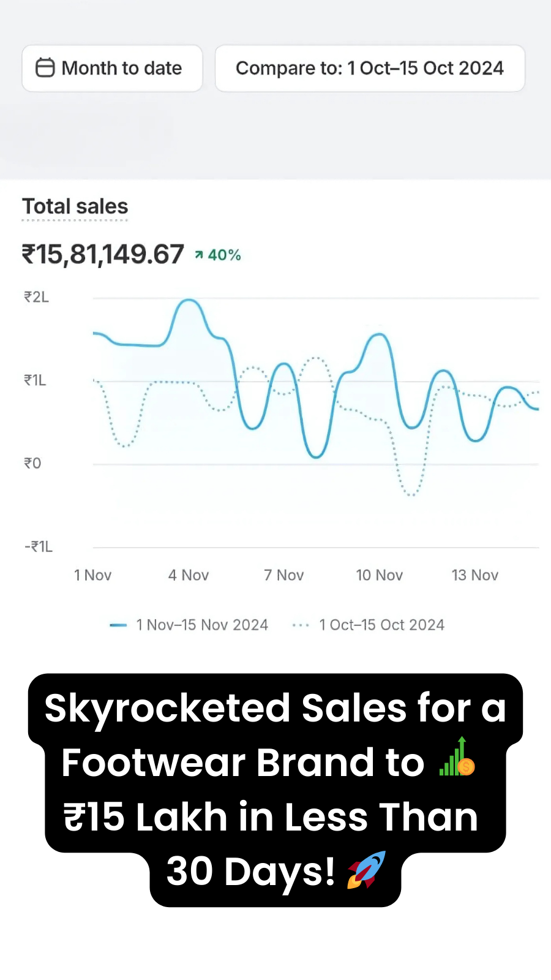
Task: Click the dotted legend line swatch
Action: click(x=301, y=625)
